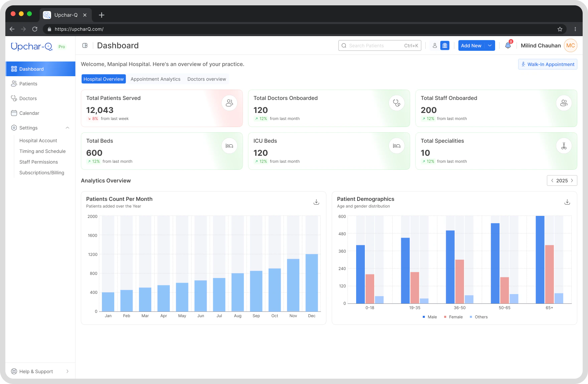The height and width of the screenshot is (384, 588).
Task: Click the 12,043 patients served value
Action: pyautogui.click(x=100, y=110)
